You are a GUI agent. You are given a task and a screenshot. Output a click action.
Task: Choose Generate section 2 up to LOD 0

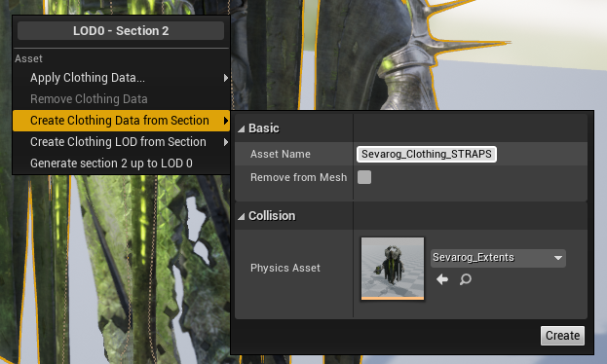(121, 164)
